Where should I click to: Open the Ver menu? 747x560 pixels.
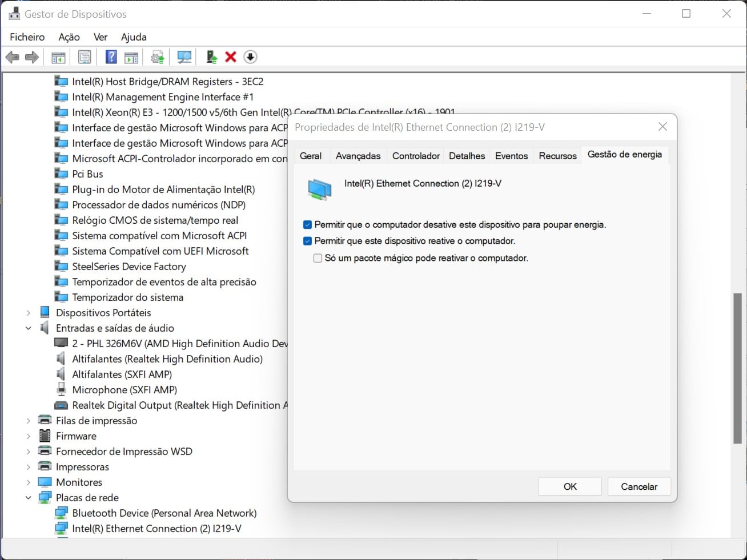tap(101, 37)
